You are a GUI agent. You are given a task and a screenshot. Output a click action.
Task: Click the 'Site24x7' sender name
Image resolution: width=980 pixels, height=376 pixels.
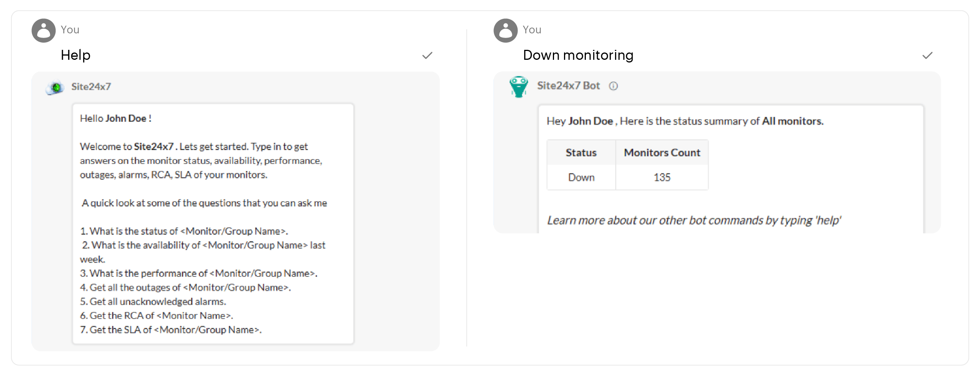click(x=91, y=87)
